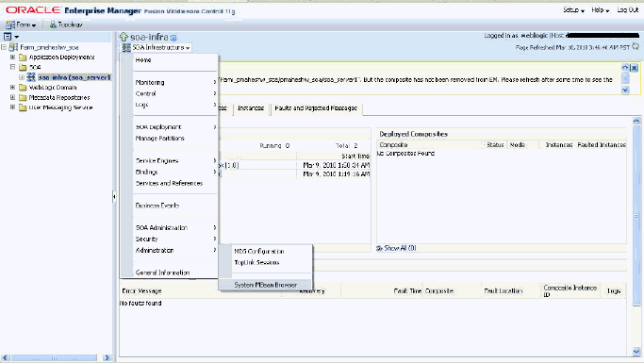Select System MBean Browser menu item

[x=266, y=285]
